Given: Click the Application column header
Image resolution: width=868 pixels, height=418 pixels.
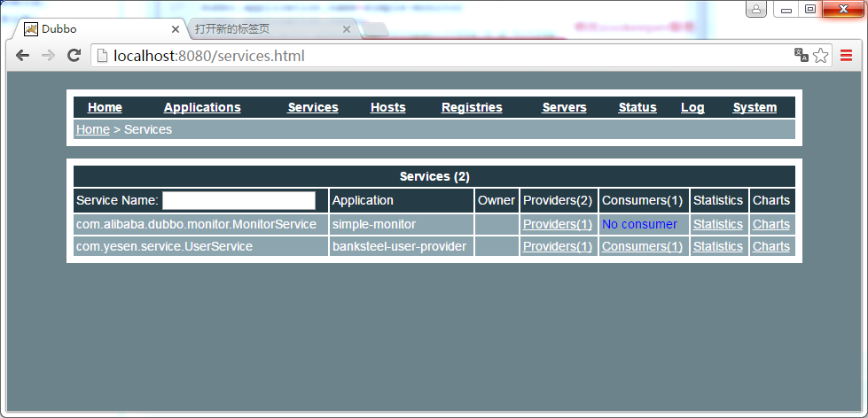Looking at the screenshot, I should point(402,200).
